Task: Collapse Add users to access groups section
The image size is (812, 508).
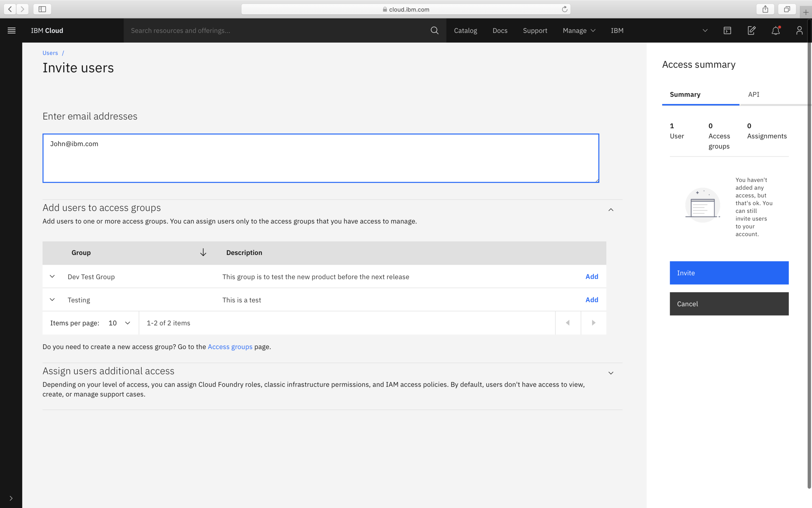Action: 611,210
